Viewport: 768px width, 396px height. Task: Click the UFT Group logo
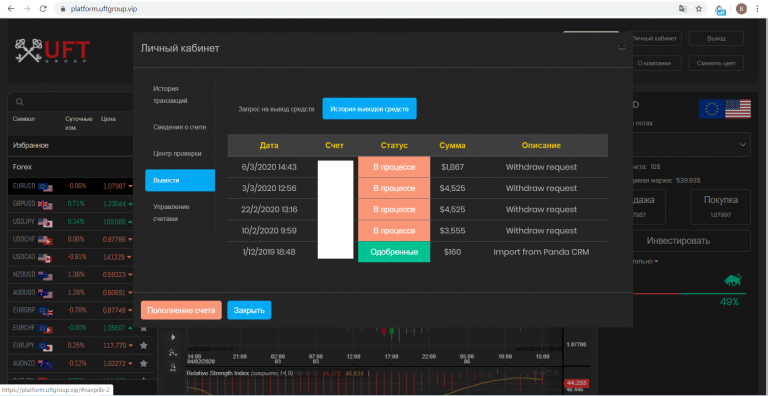52,51
